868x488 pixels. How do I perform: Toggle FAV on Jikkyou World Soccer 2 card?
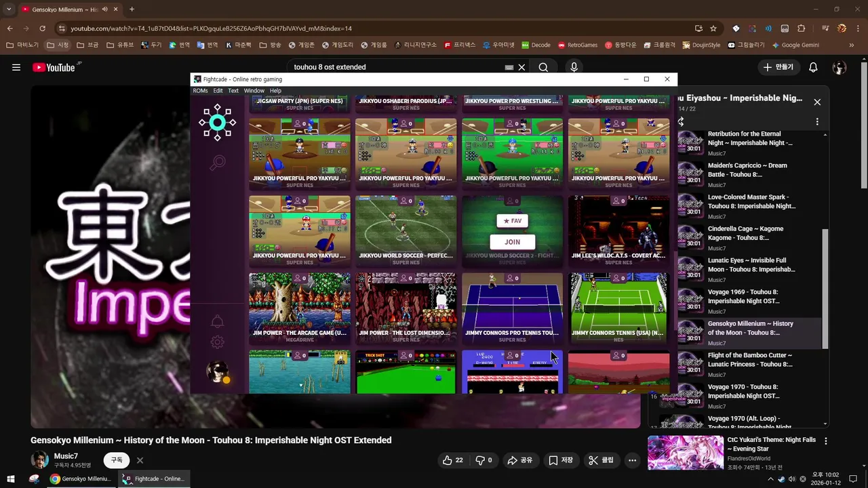click(512, 221)
